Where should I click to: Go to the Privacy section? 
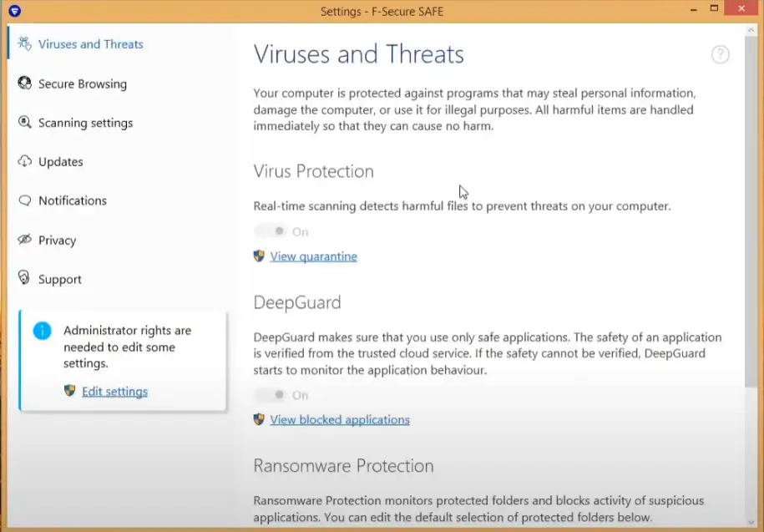57,240
